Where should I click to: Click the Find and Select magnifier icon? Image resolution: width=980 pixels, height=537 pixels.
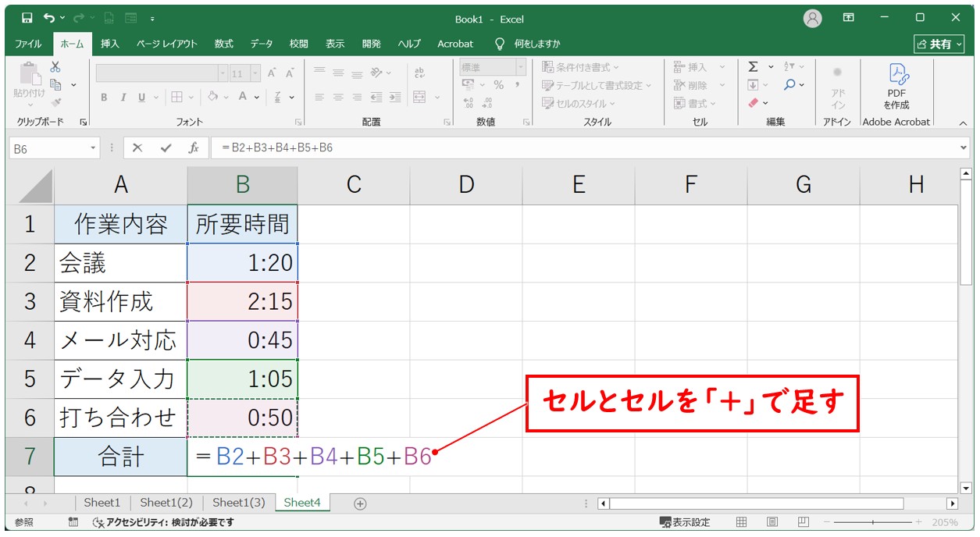(x=790, y=84)
